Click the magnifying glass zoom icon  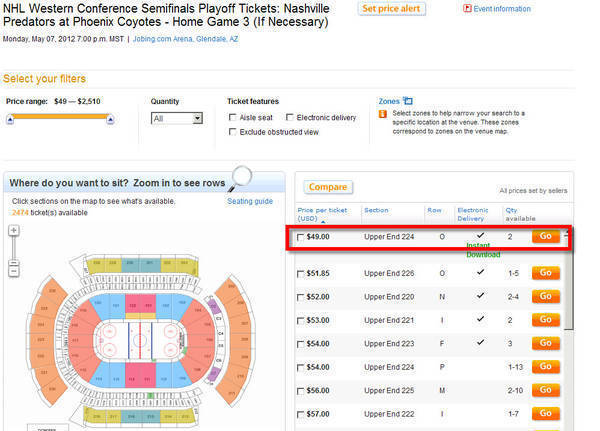(x=240, y=178)
